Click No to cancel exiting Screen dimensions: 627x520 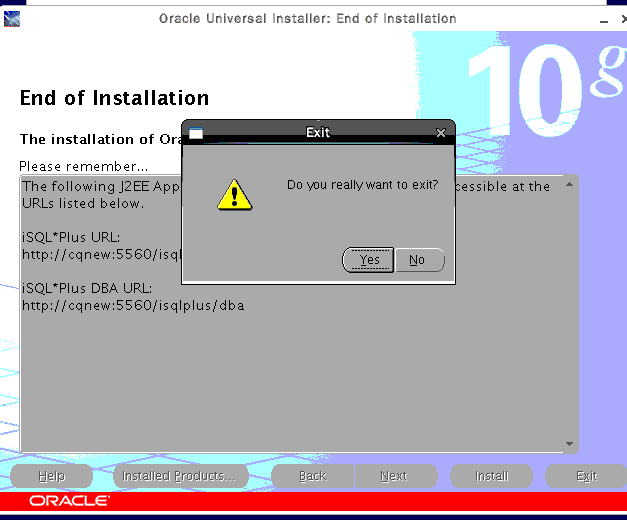pyautogui.click(x=419, y=260)
